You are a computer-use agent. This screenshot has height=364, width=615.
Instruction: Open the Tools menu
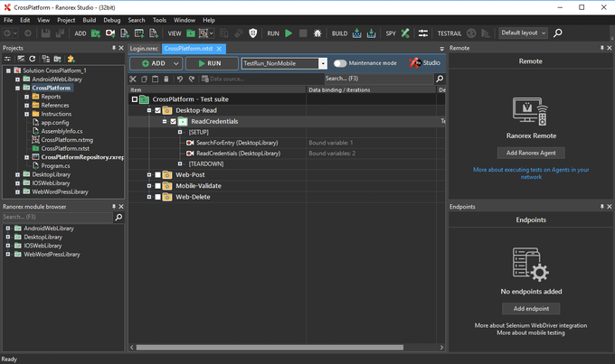(x=159, y=20)
